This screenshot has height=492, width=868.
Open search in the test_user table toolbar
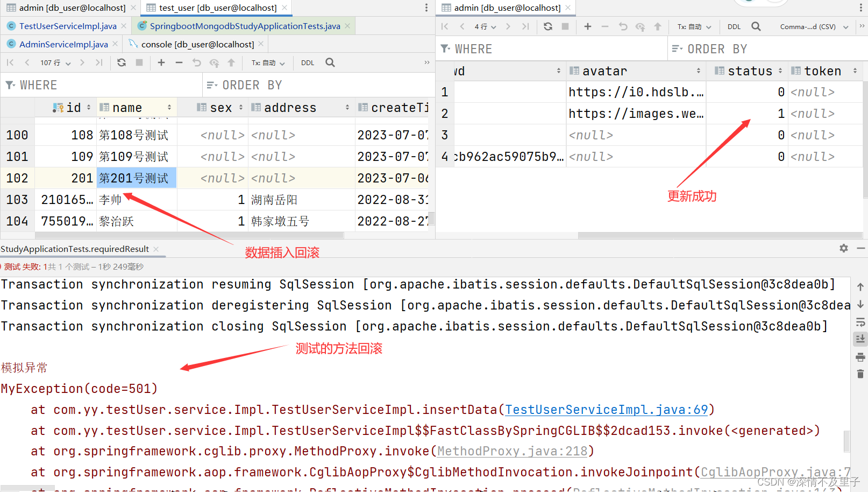point(330,62)
